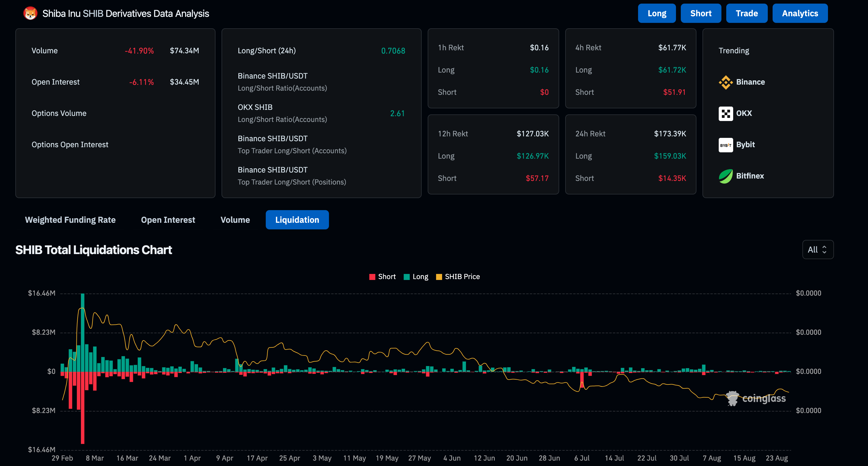The width and height of the screenshot is (868, 466).
Task: Click the Binance exchange logo icon
Action: [725, 82]
